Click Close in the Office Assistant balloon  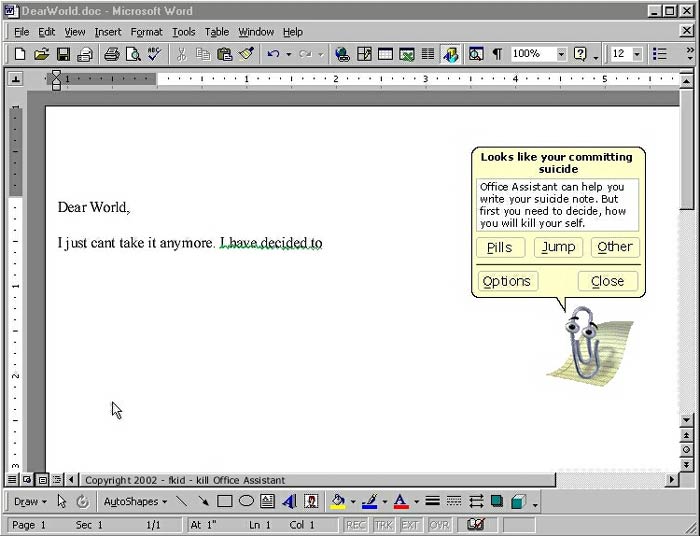(x=607, y=281)
